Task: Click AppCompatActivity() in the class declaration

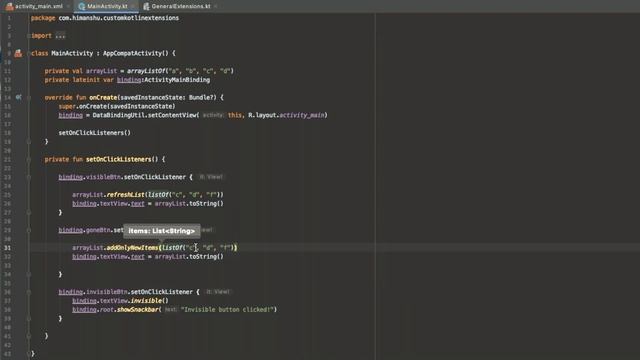Action: 136,53
